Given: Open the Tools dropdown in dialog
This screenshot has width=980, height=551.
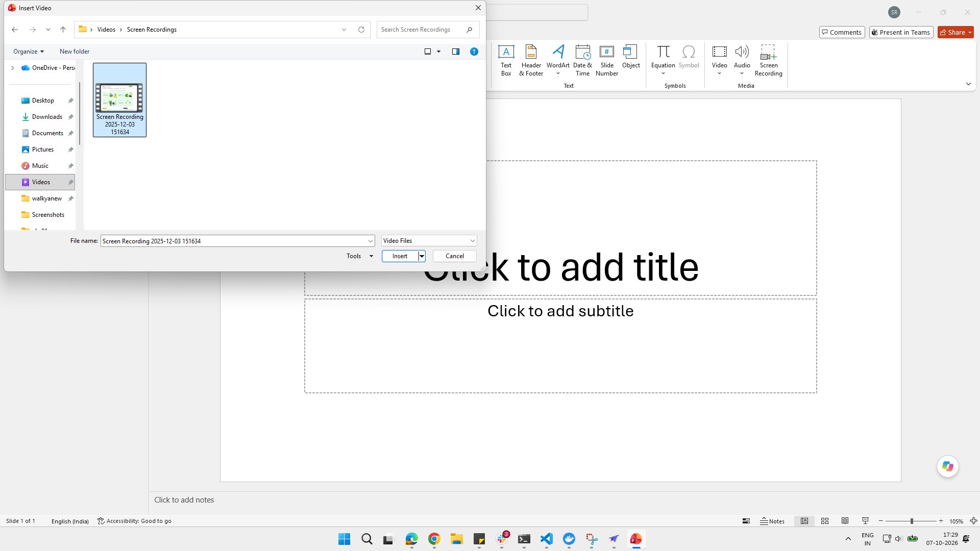Looking at the screenshot, I should pos(359,256).
